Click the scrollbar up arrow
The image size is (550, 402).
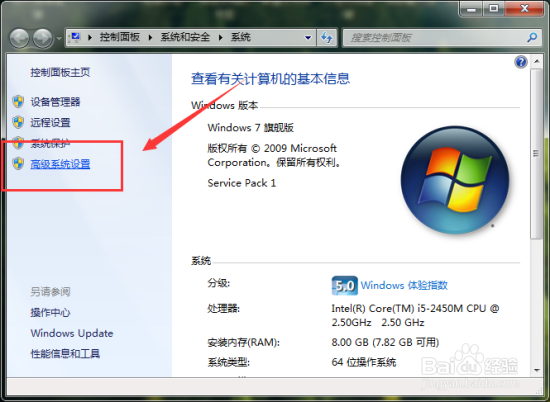(537, 61)
